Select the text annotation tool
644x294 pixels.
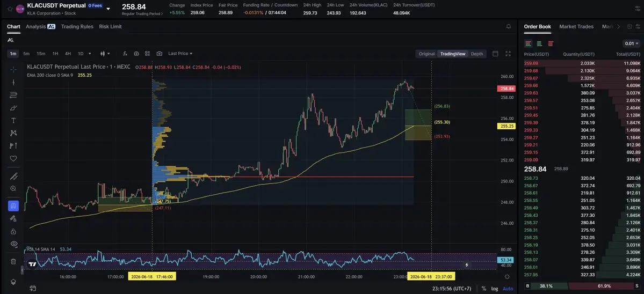coord(13,121)
